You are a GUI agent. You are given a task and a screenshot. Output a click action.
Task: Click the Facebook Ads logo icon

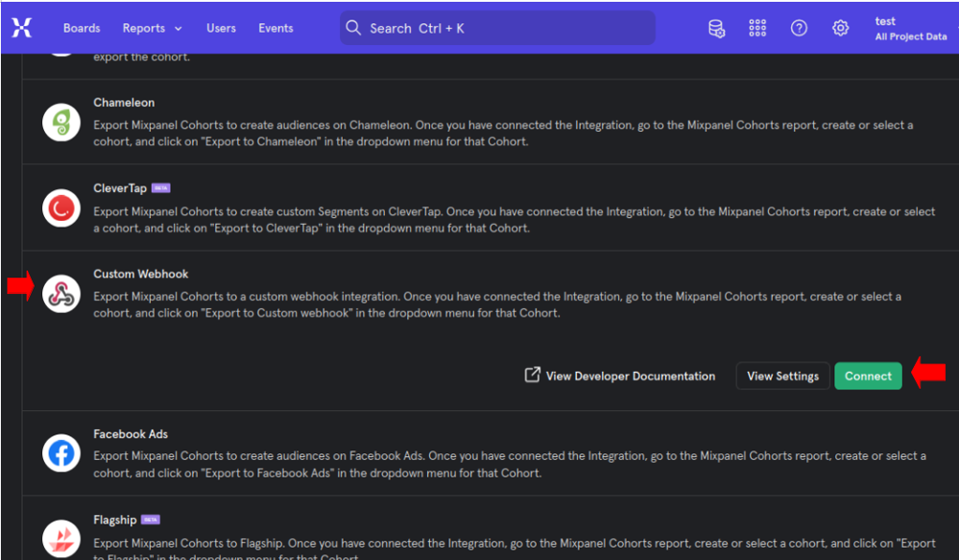(x=61, y=454)
